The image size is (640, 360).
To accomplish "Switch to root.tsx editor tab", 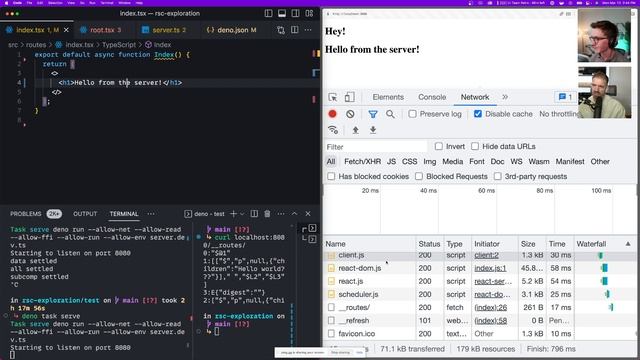I will tap(100, 30).
